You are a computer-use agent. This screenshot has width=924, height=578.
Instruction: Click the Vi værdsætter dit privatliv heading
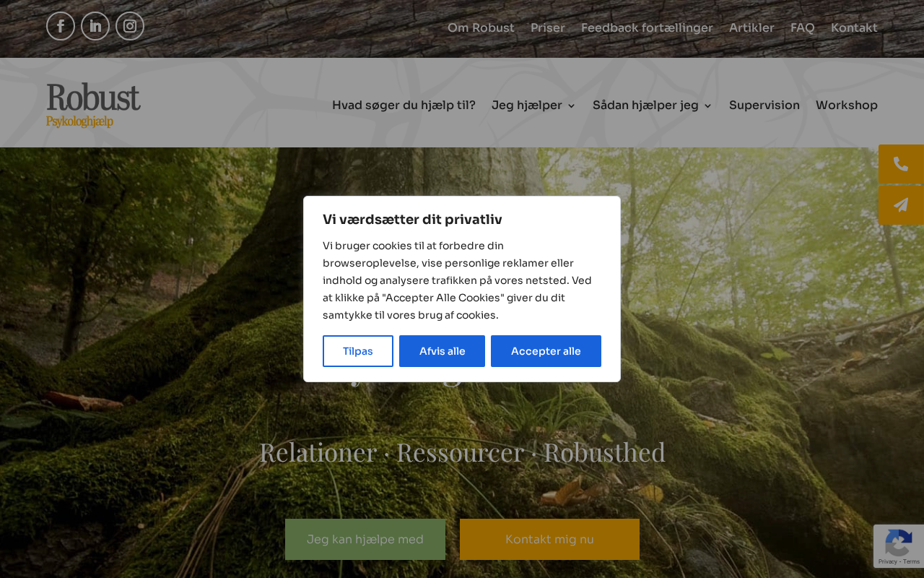pos(412,220)
